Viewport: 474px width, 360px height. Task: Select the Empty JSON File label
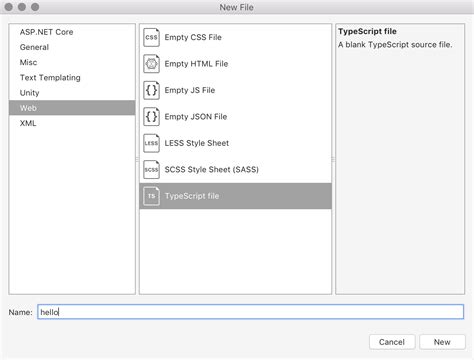pyautogui.click(x=196, y=117)
